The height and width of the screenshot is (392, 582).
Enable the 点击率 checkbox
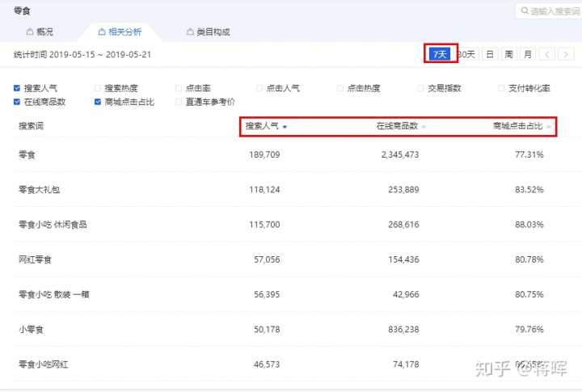coord(179,88)
